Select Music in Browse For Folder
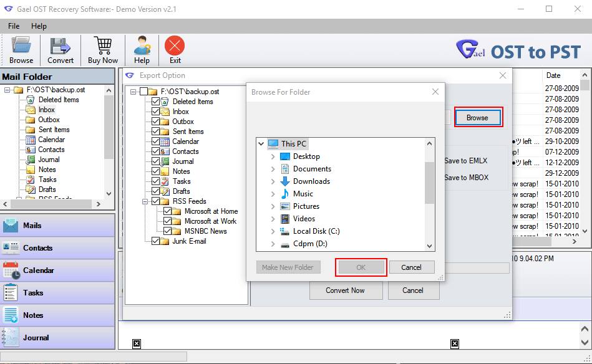Image resolution: width=592 pixels, height=364 pixels. coord(303,194)
